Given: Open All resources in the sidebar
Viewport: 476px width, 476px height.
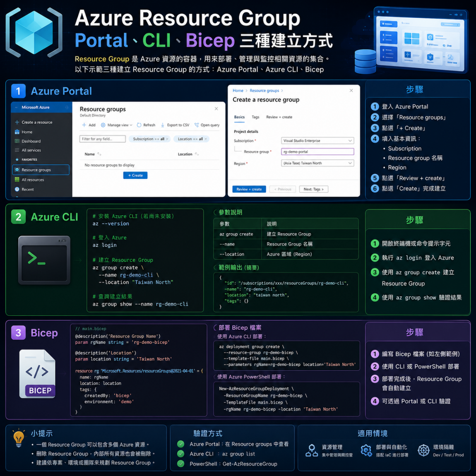Looking at the screenshot, I should (29, 180).
